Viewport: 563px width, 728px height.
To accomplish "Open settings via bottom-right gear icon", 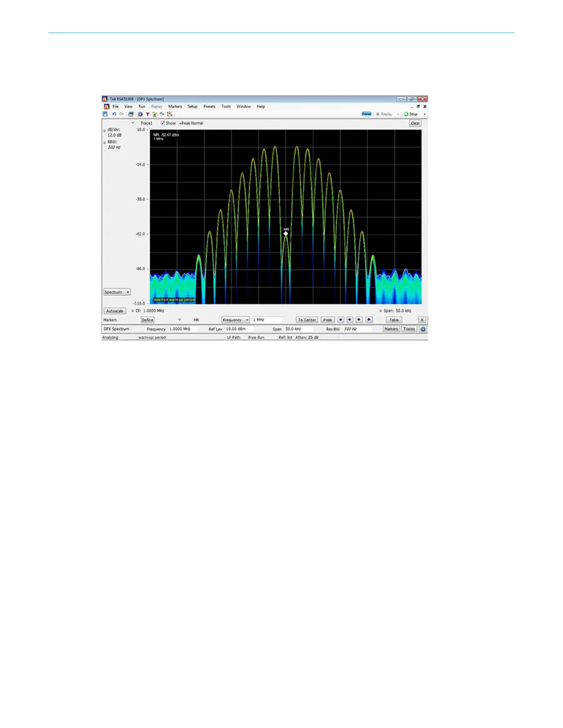I will (x=423, y=329).
